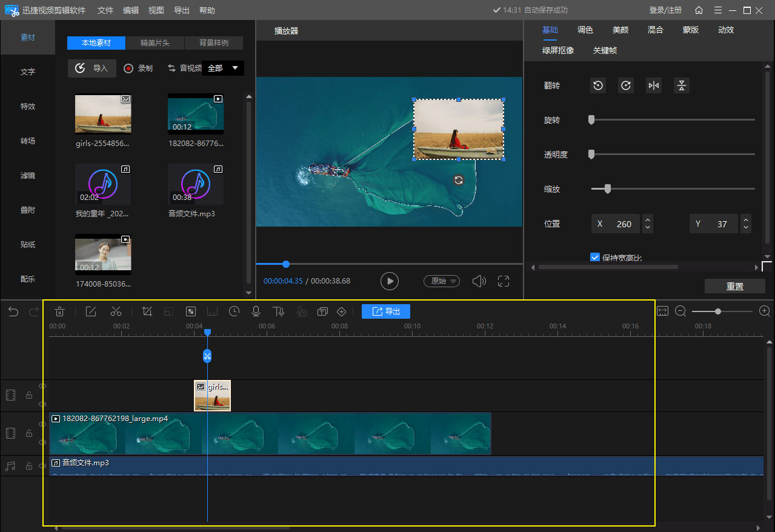Increase the X position with up stepper

point(648,220)
